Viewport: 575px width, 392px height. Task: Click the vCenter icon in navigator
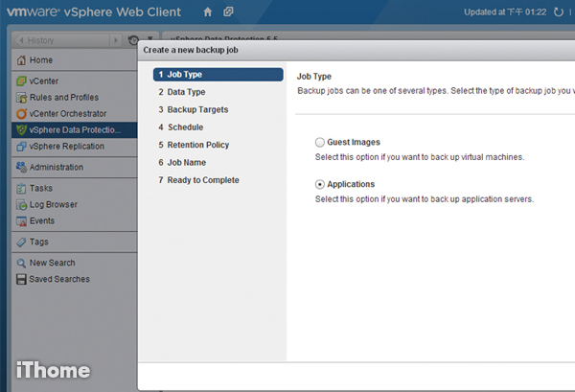(20, 81)
